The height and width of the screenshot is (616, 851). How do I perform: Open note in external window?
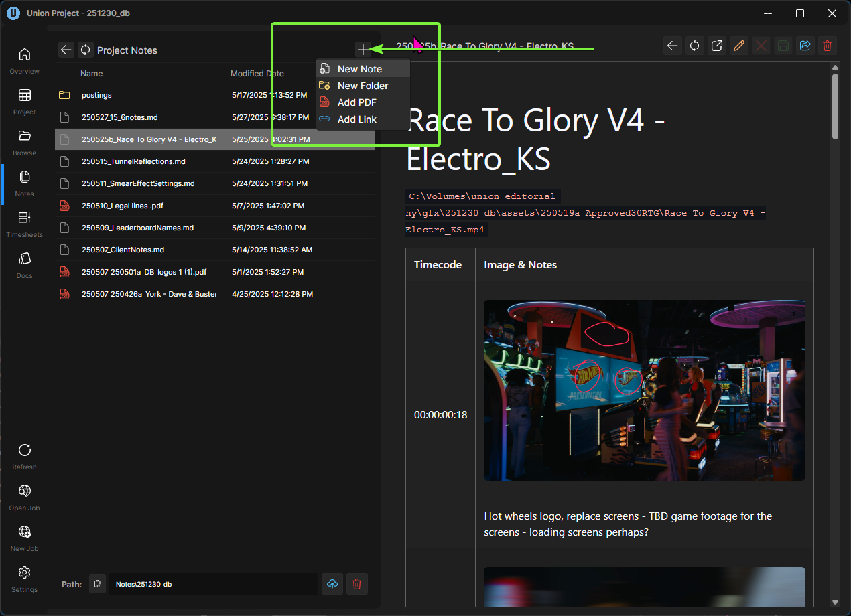(717, 46)
